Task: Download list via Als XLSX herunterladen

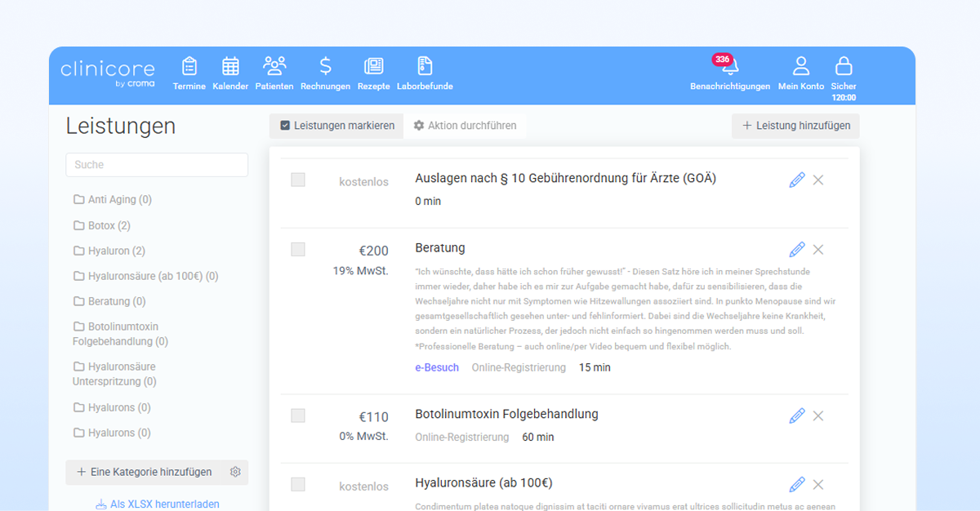Action: click(x=158, y=504)
